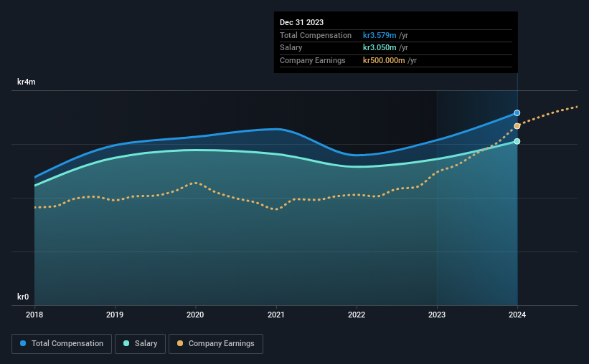589x364 pixels.
Task: Select the 2023 x-axis label
Action: point(436,315)
